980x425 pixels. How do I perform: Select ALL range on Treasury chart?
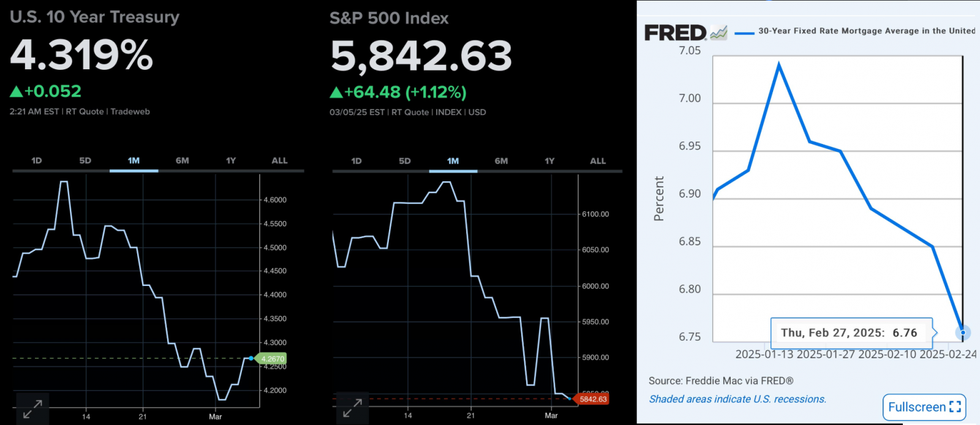279,160
